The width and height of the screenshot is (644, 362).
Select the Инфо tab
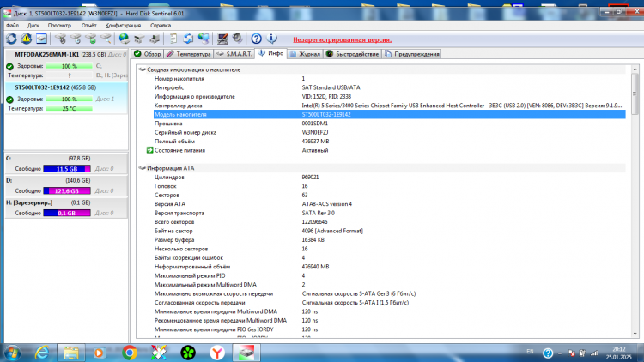point(271,54)
